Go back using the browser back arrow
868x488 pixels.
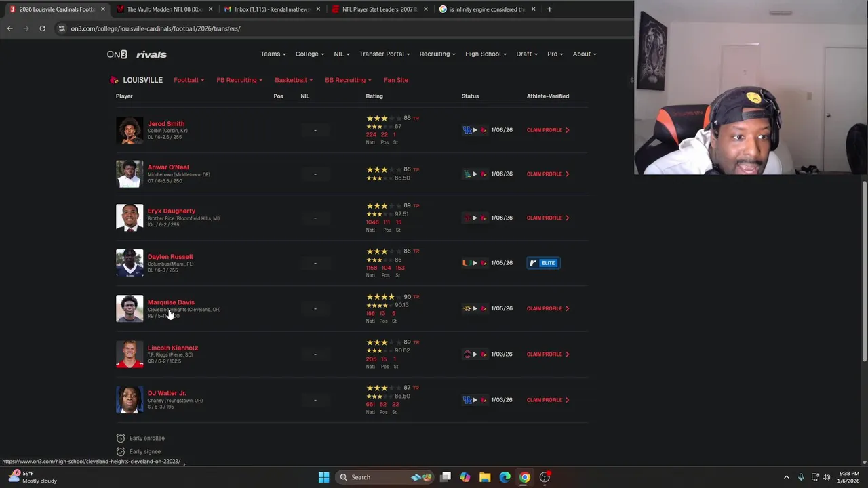point(9,28)
